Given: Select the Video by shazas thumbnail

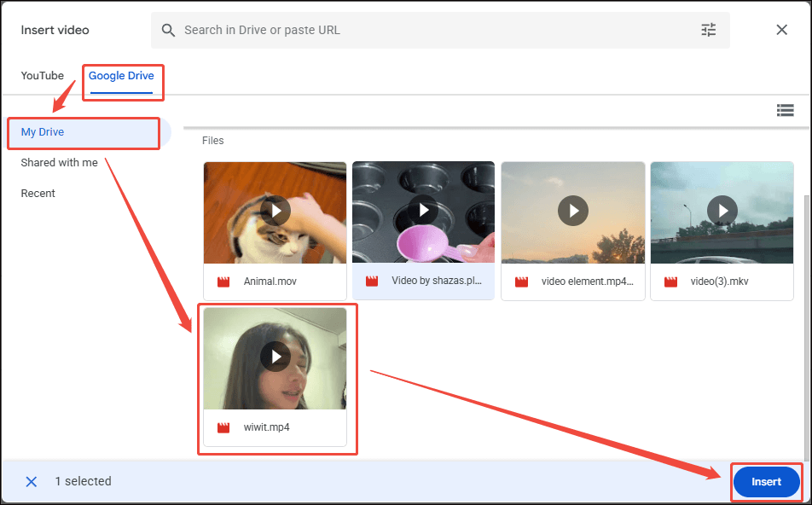Looking at the screenshot, I should pos(423,212).
